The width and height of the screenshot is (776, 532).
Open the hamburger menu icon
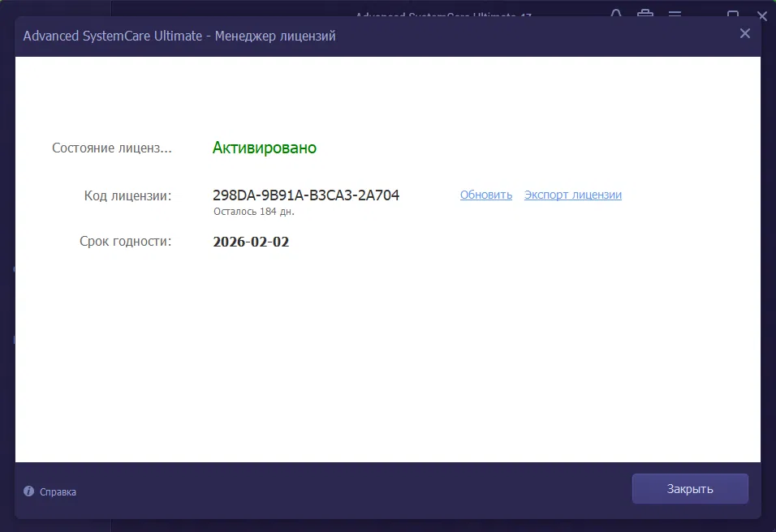click(675, 15)
